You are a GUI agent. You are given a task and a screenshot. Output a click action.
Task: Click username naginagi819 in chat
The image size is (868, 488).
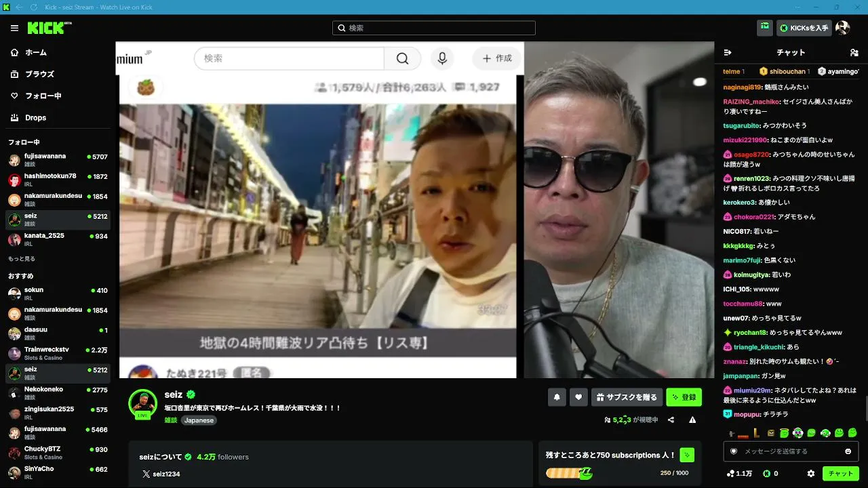tap(743, 87)
